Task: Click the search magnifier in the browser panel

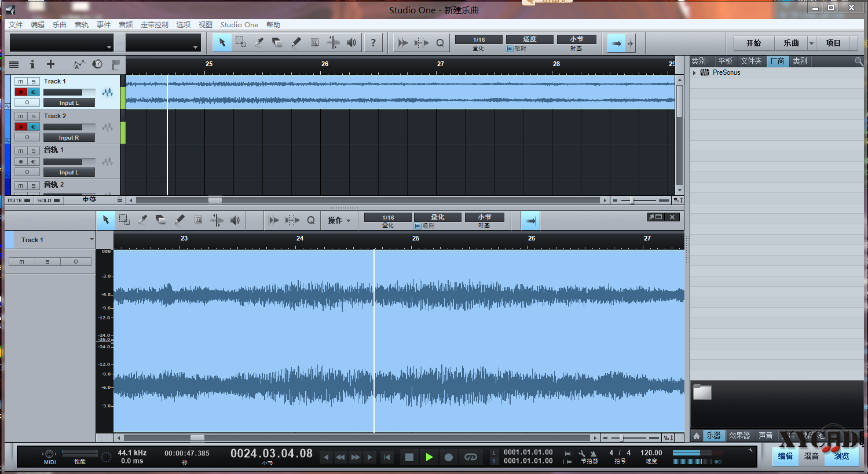Action: pyautogui.click(x=859, y=61)
